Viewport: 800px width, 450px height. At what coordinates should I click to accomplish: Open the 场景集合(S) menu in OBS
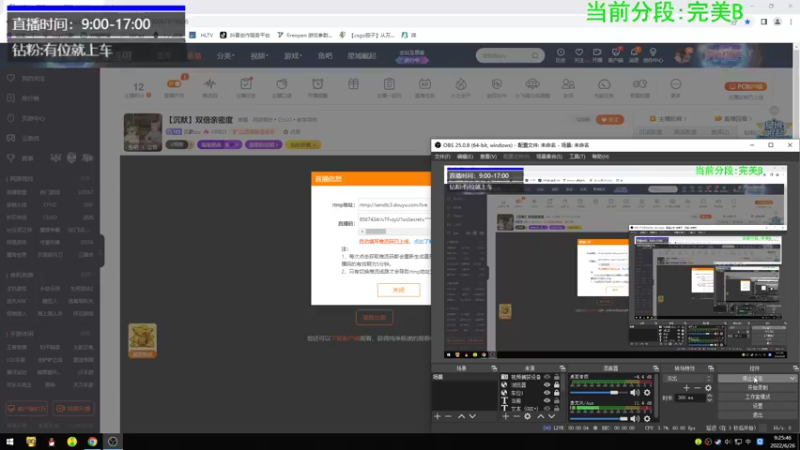(x=549, y=157)
